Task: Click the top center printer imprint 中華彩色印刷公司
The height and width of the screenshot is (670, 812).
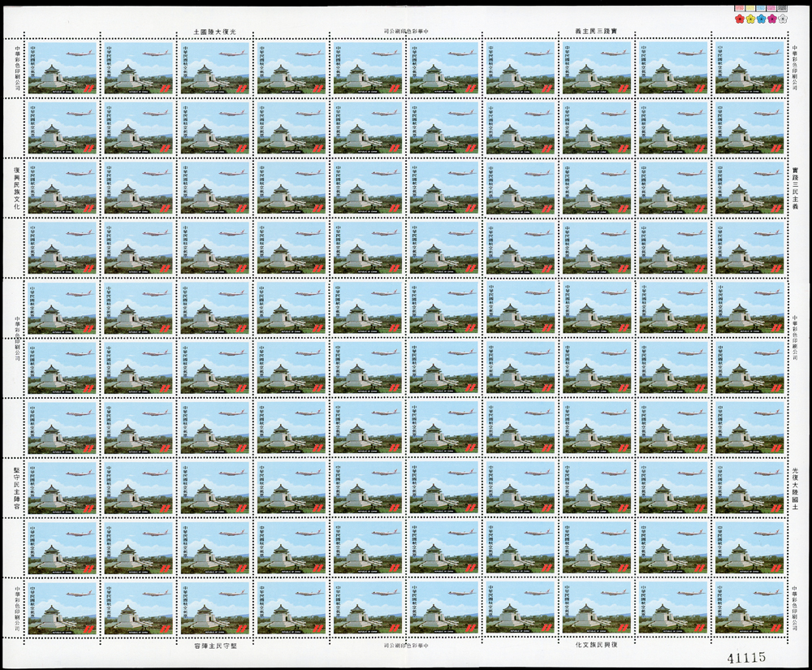Action: point(406,31)
